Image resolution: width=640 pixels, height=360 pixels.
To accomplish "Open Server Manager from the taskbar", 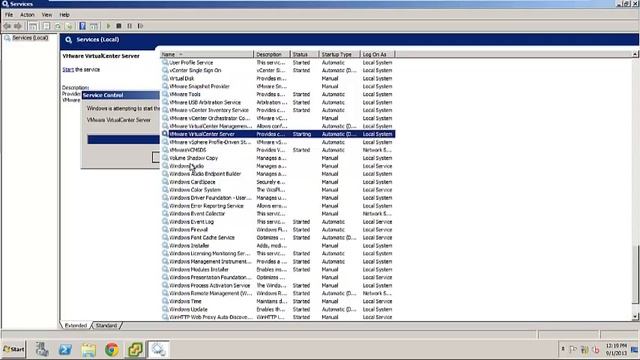I will click(42, 349).
